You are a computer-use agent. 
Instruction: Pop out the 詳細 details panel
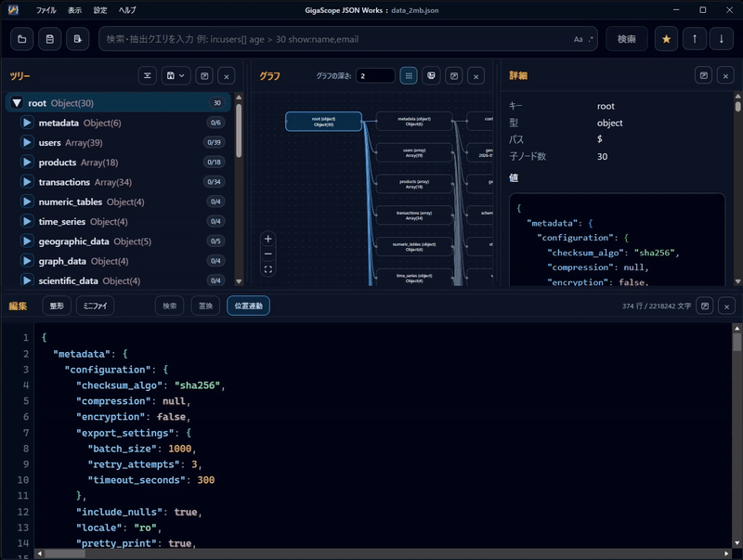tap(704, 76)
